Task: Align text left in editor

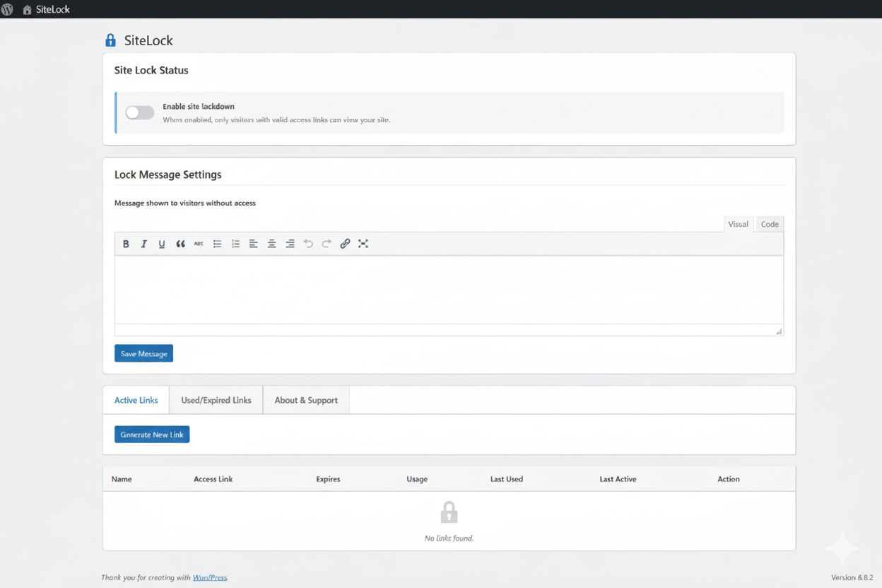Action: pos(253,244)
